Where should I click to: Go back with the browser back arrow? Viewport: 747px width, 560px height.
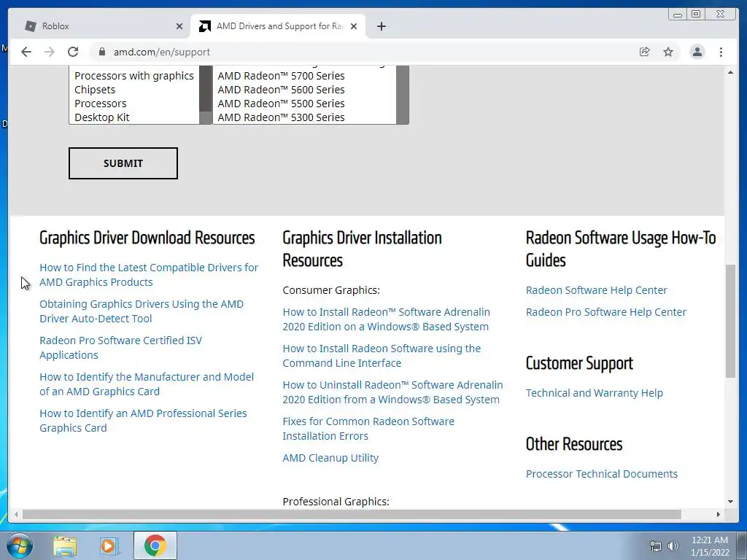[26, 52]
